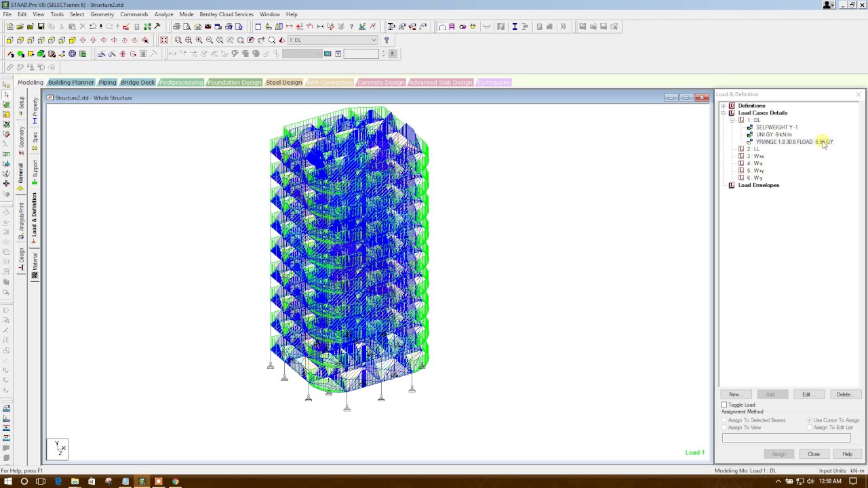Select the Zoom In magnifier tool
Screen dimensions: 868x488
(199, 40)
